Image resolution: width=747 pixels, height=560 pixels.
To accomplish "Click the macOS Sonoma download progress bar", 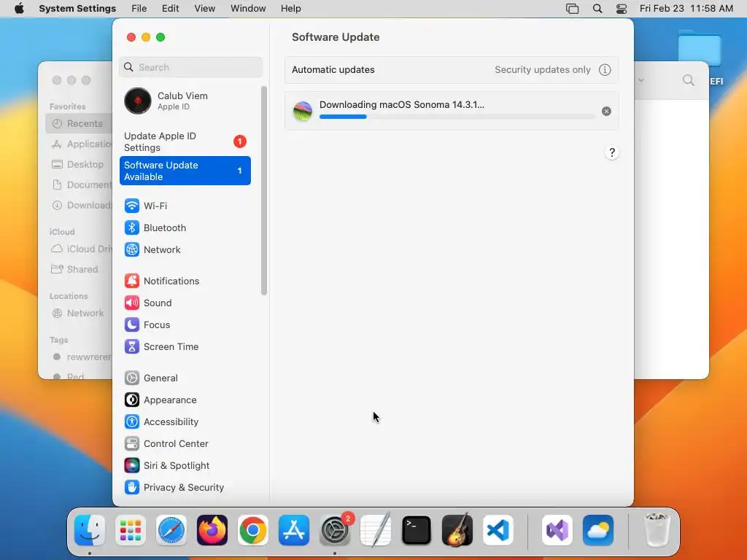I will 457,117.
